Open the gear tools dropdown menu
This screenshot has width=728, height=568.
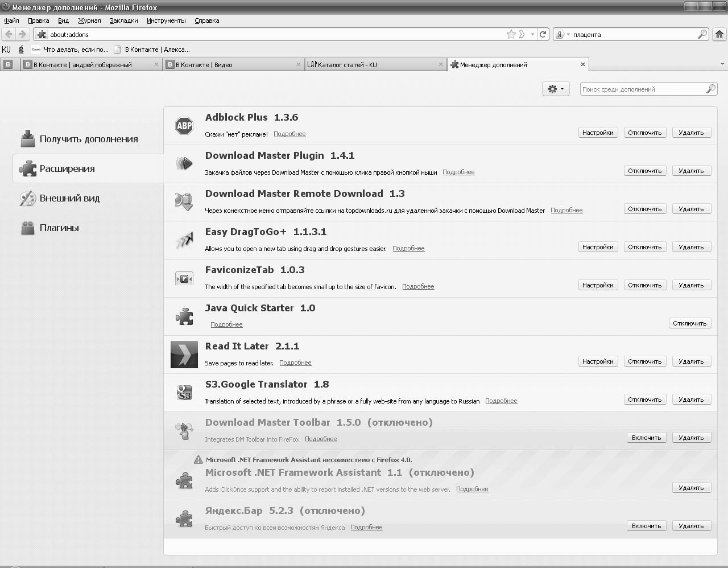[556, 89]
